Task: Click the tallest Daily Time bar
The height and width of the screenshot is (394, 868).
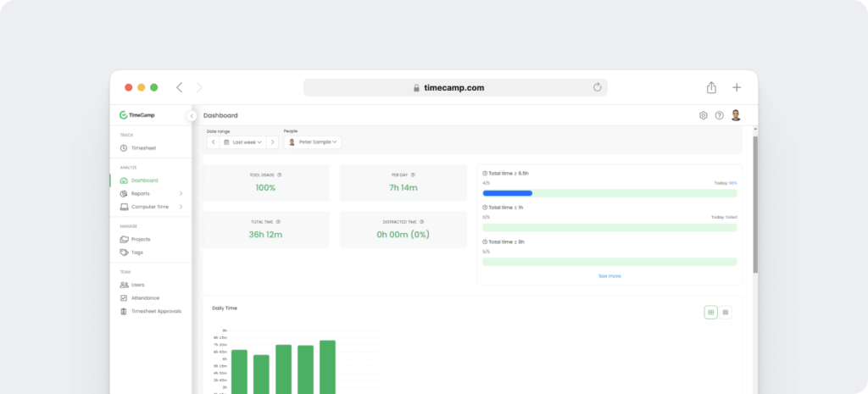Action: [x=328, y=367]
